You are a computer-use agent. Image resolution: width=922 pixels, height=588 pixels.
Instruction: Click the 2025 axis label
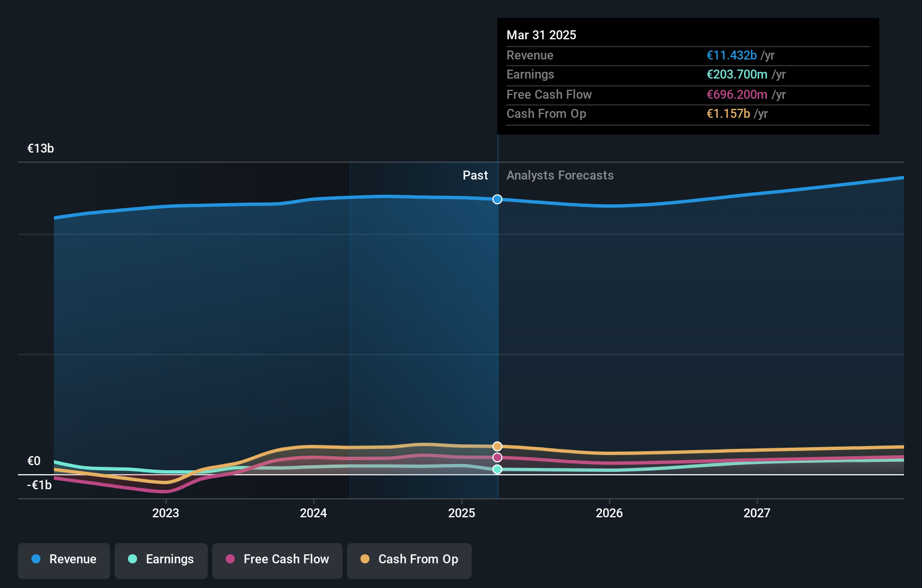[x=462, y=513]
